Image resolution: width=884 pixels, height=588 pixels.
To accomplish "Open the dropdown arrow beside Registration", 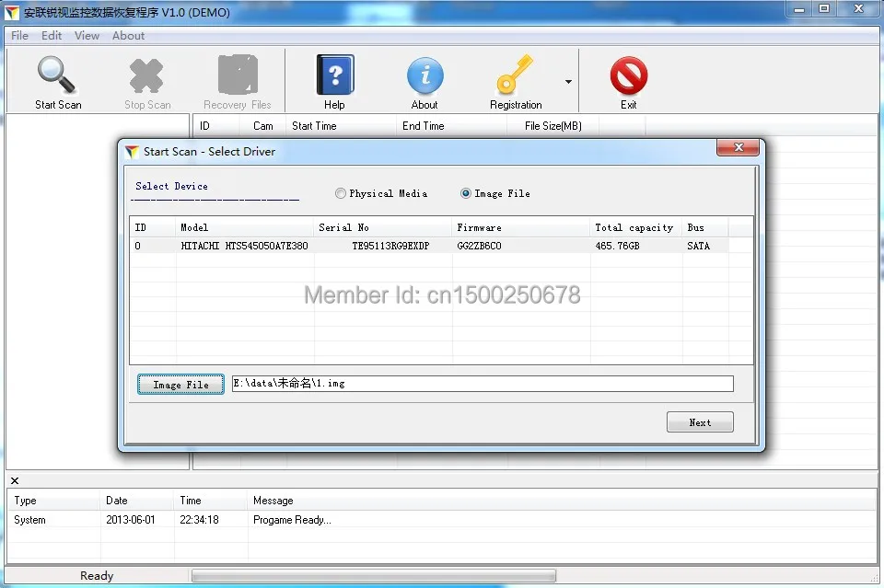I will point(568,81).
